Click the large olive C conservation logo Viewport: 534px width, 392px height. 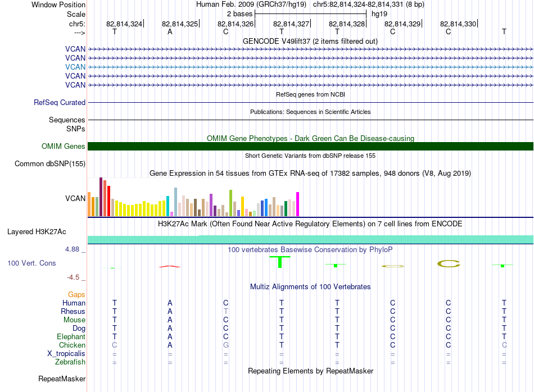pos(449,263)
